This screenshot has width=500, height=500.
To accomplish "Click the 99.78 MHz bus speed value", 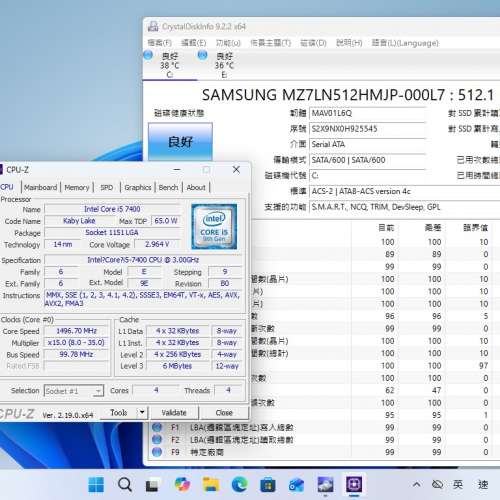I will click(76, 354).
